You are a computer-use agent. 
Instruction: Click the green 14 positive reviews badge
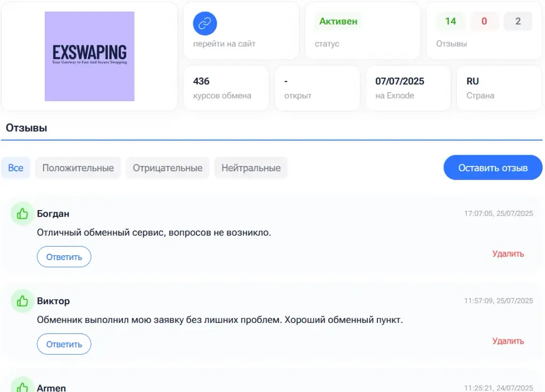450,21
